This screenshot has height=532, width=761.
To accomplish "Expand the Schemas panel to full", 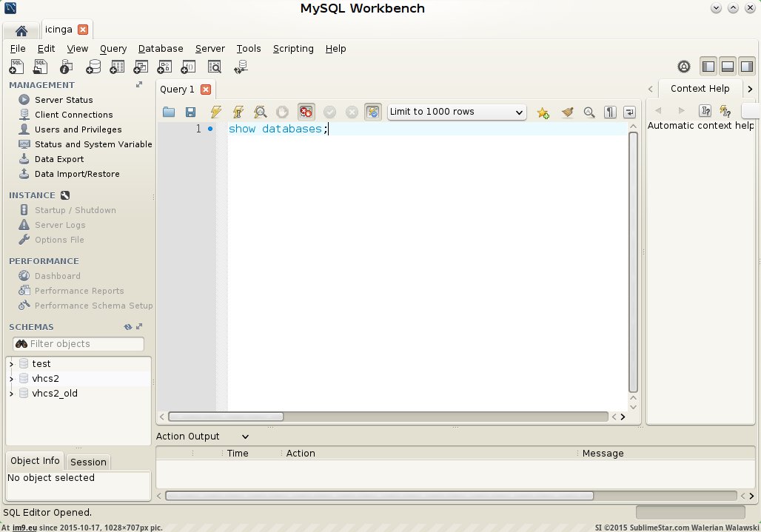I will [x=139, y=327].
